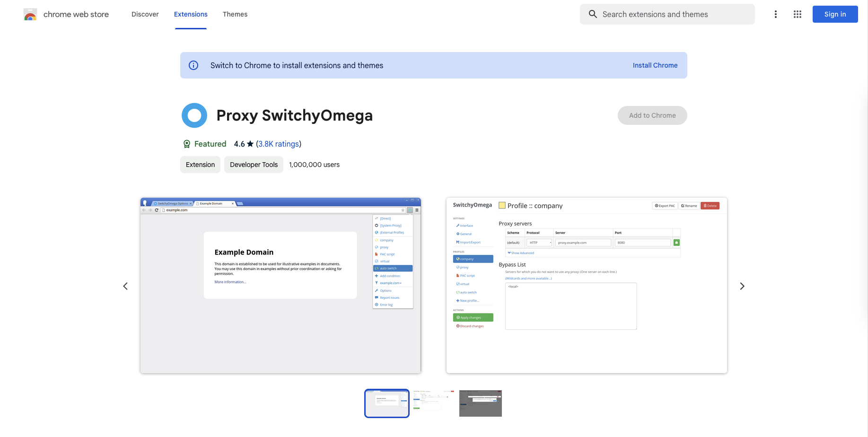This screenshot has height=437, width=868.
Task: Click the Featured badge icon
Action: (186, 144)
